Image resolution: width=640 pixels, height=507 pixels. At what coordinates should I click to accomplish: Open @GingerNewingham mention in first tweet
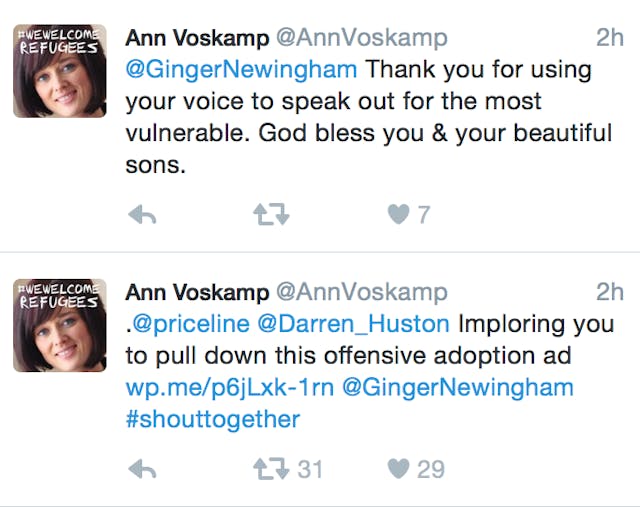tap(241, 71)
